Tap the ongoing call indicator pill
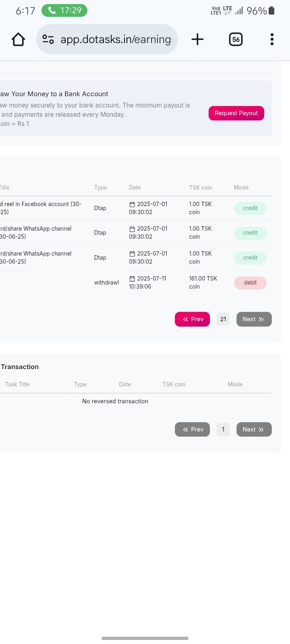 coord(64,10)
